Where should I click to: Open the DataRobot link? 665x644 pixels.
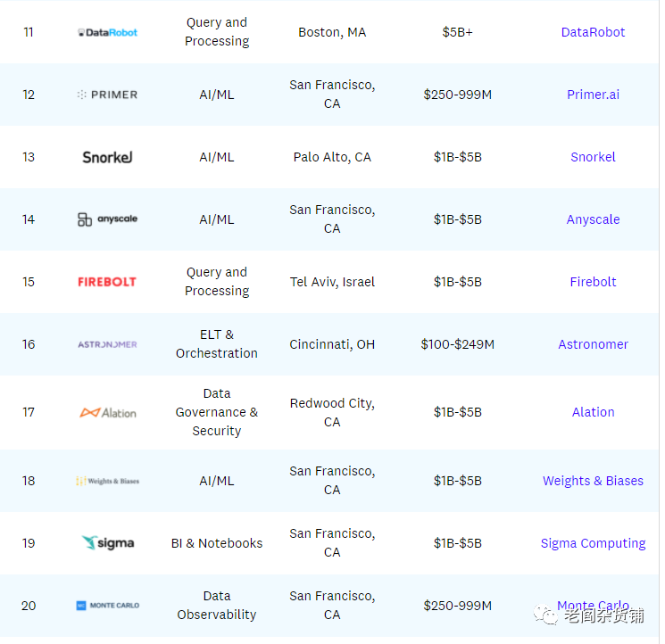point(593,32)
